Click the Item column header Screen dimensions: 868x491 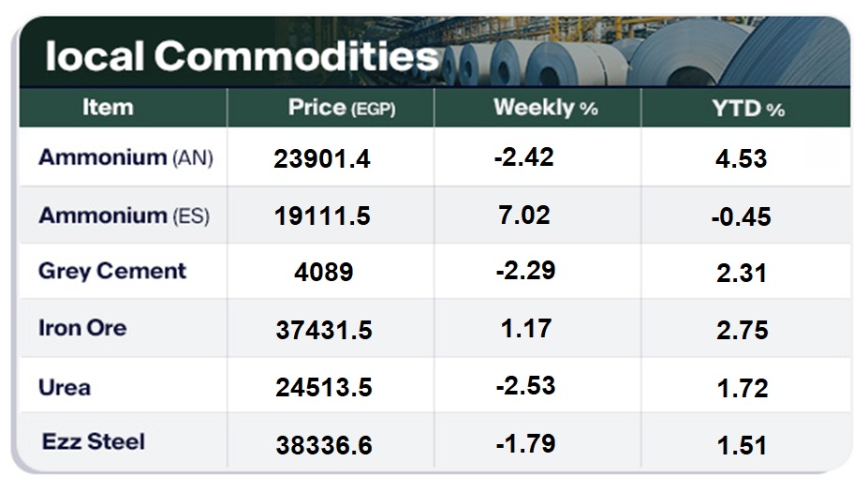tap(108, 108)
